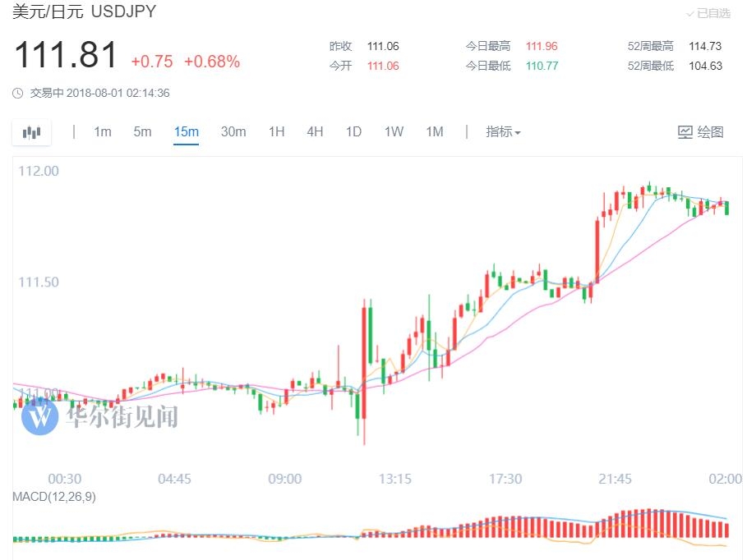Switch chart to 4H interval
The width and height of the screenshot is (747, 560).
[315, 131]
